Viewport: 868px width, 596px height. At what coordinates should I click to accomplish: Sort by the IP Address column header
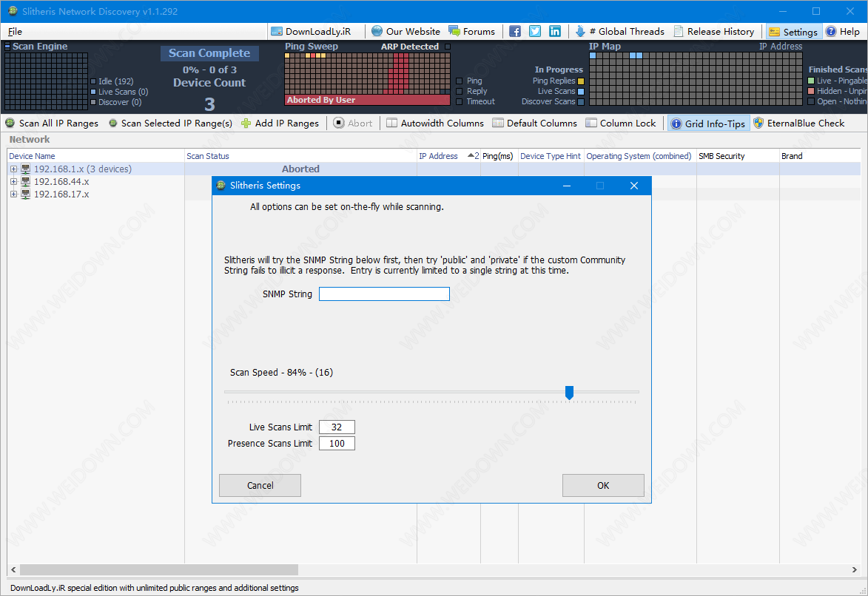click(448, 156)
